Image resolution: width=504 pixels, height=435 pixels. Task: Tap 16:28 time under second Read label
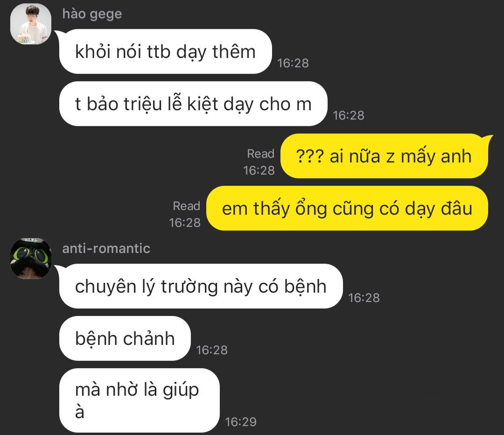point(185,223)
